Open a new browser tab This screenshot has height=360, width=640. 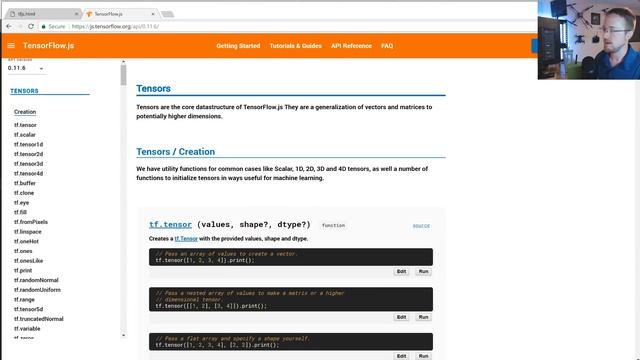(167, 14)
